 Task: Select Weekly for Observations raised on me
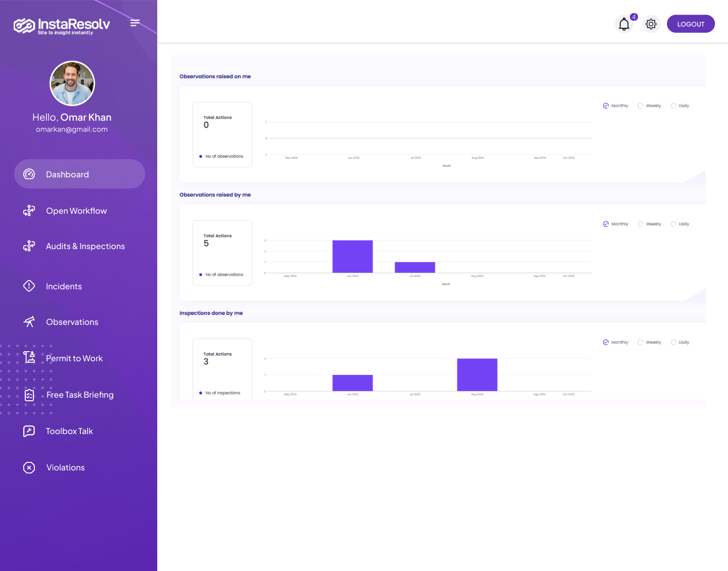641,106
